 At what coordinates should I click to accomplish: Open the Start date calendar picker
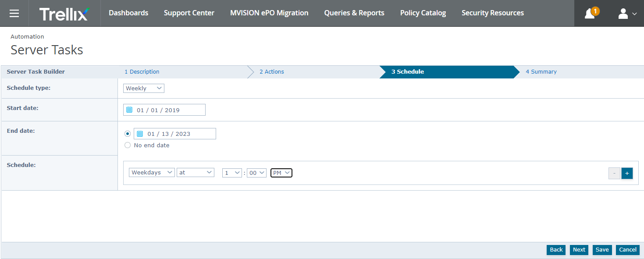129,110
